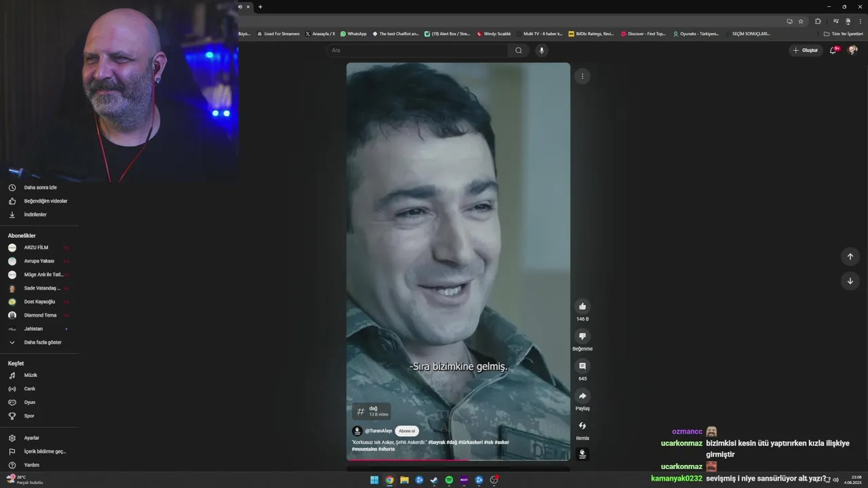Screen dimensions: 868x488
Task: Open the Remix option
Action: [582, 426]
